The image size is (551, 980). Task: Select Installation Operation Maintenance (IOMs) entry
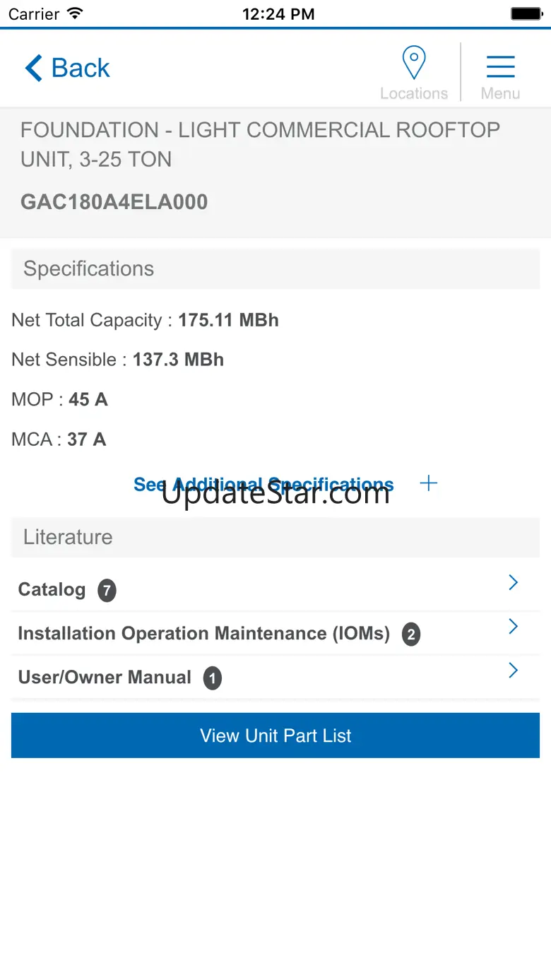[275, 634]
